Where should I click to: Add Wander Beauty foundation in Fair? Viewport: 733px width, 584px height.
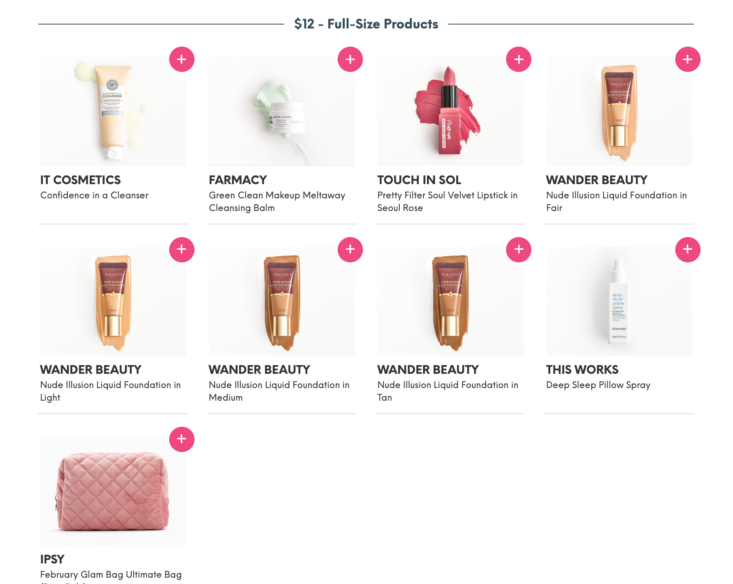pyautogui.click(x=688, y=59)
